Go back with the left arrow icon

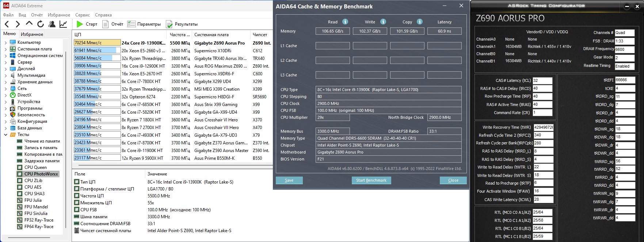coord(7,24)
